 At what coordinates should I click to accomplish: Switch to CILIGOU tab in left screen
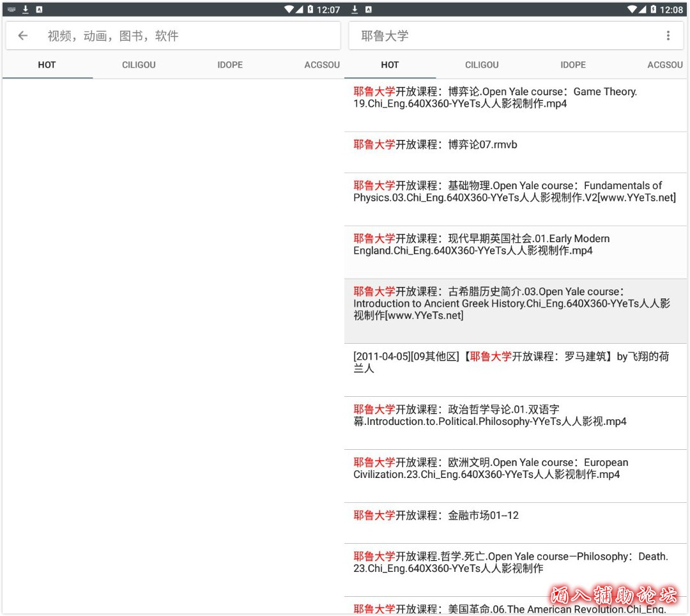[x=139, y=65]
